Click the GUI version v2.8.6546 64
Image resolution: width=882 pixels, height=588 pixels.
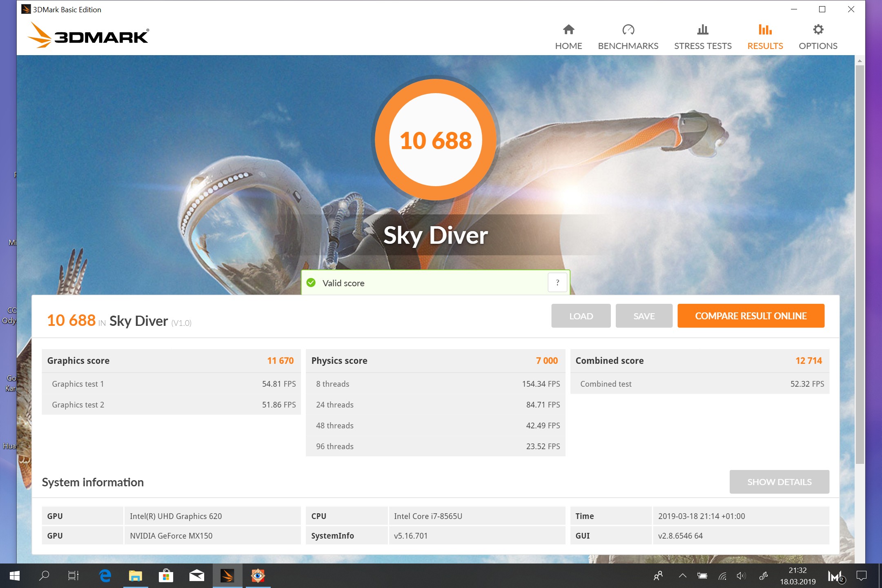click(x=741, y=536)
